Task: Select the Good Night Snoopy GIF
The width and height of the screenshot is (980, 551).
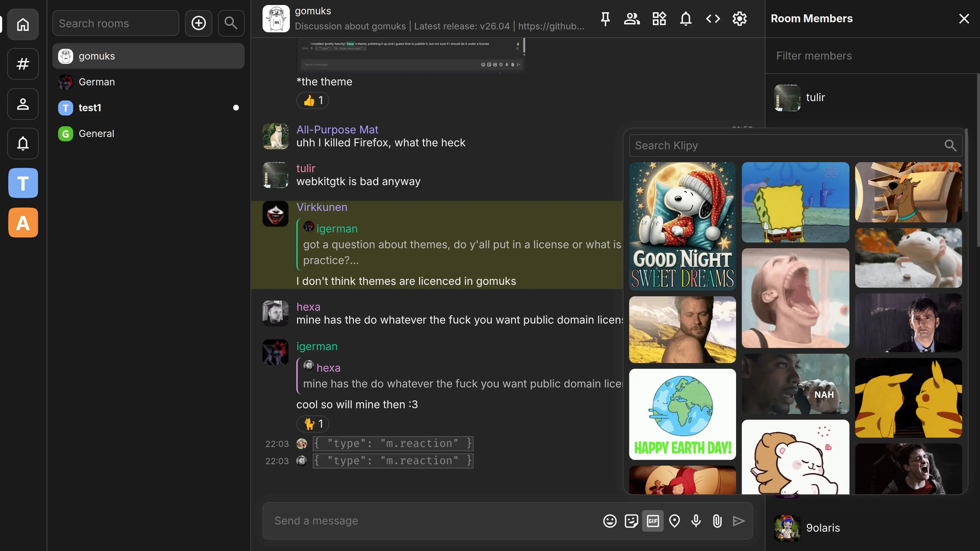Action: [x=682, y=226]
